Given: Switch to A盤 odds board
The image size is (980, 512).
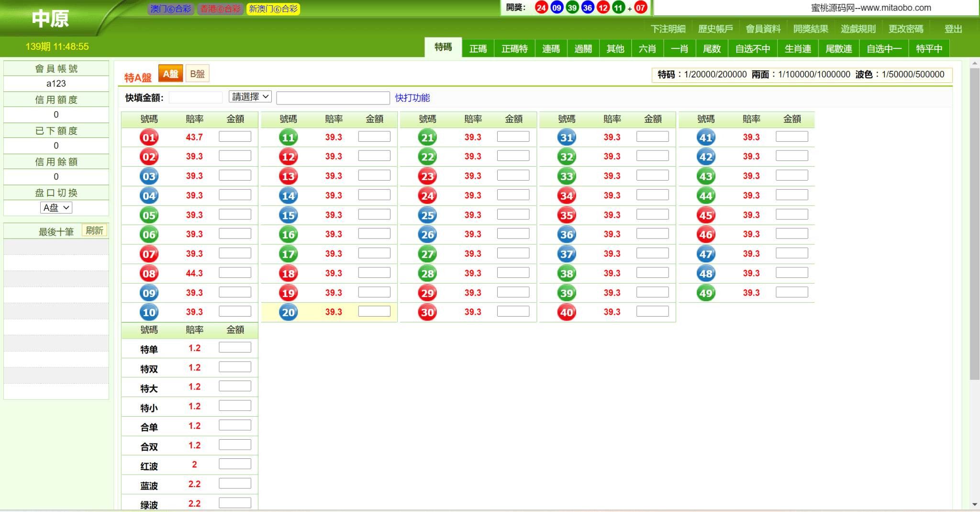Looking at the screenshot, I should pos(170,74).
